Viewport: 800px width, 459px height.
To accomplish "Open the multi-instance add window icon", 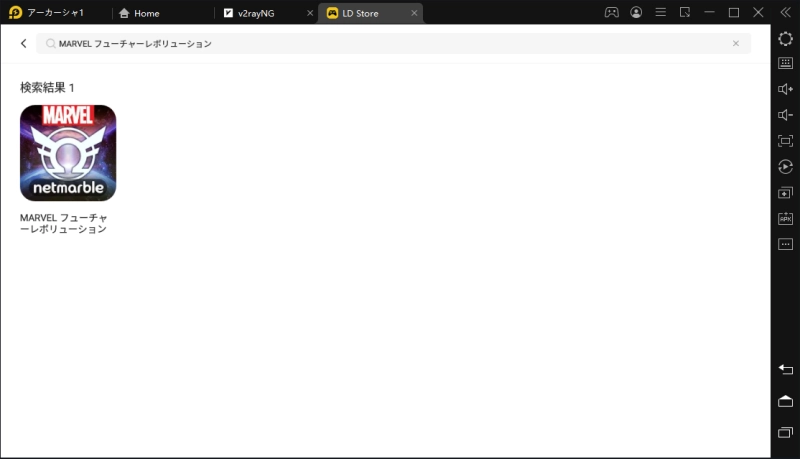I will 785,193.
